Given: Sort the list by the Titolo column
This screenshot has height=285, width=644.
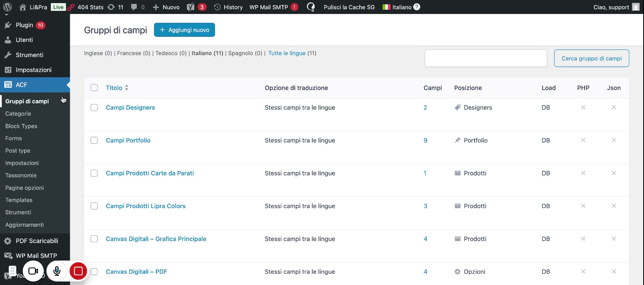Looking at the screenshot, I should [114, 88].
